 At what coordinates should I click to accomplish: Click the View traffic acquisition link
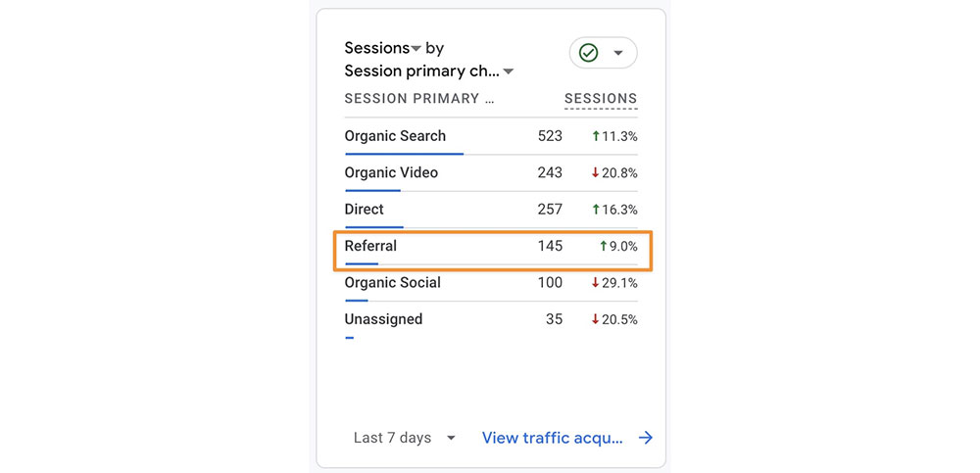click(x=552, y=438)
